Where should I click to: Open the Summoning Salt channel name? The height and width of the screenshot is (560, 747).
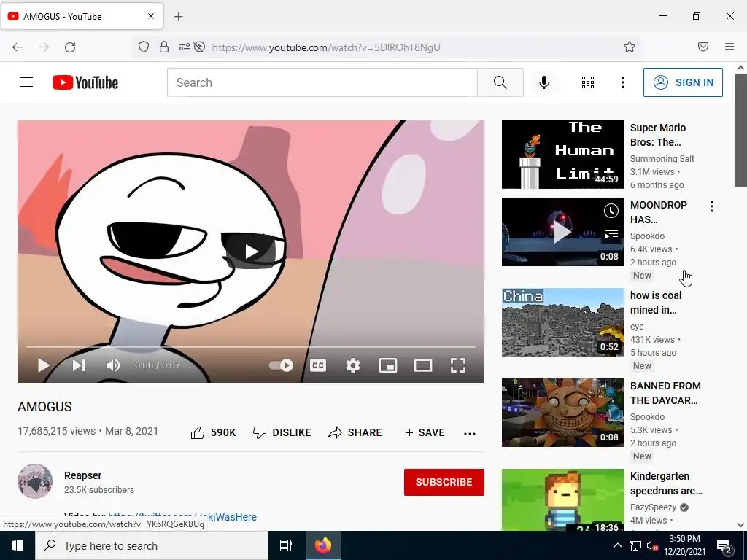[x=662, y=158]
